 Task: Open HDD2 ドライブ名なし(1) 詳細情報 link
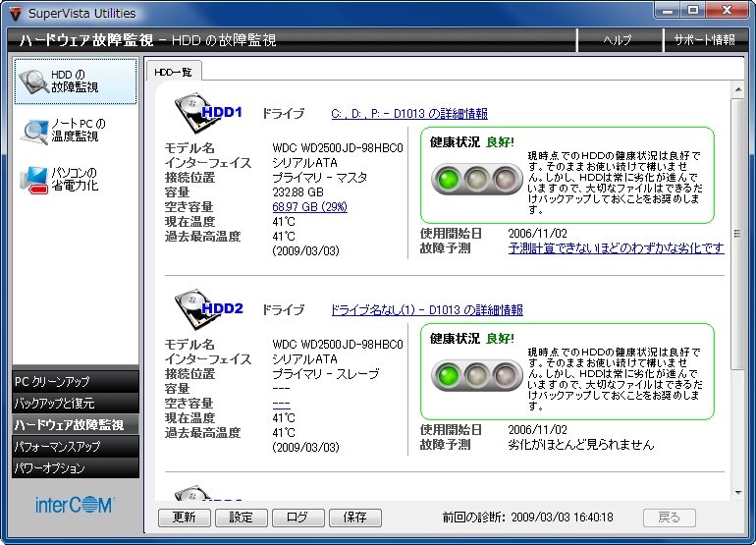coord(427,310)
